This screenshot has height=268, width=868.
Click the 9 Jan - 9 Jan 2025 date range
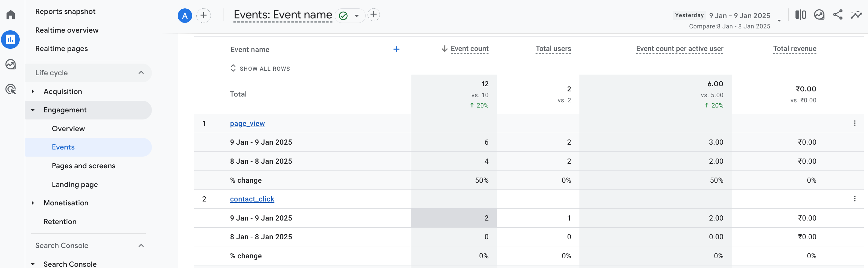[739, 15]
